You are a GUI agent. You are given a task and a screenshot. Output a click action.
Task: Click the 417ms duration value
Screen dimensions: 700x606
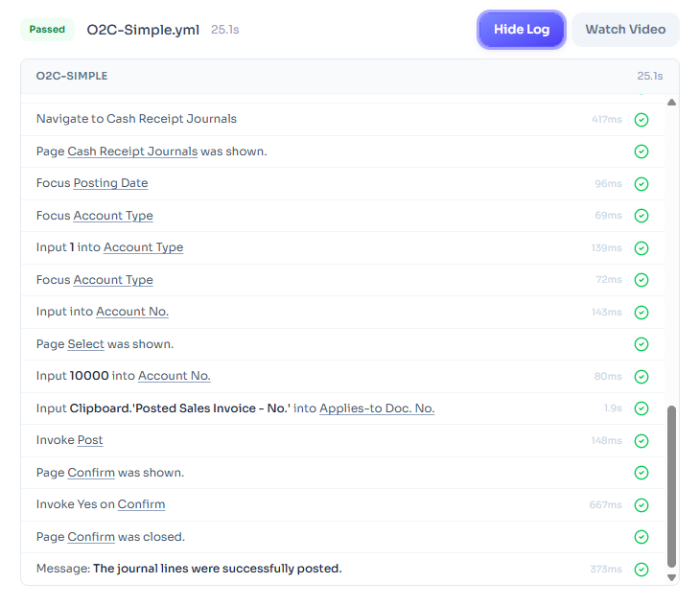[607, 120]
